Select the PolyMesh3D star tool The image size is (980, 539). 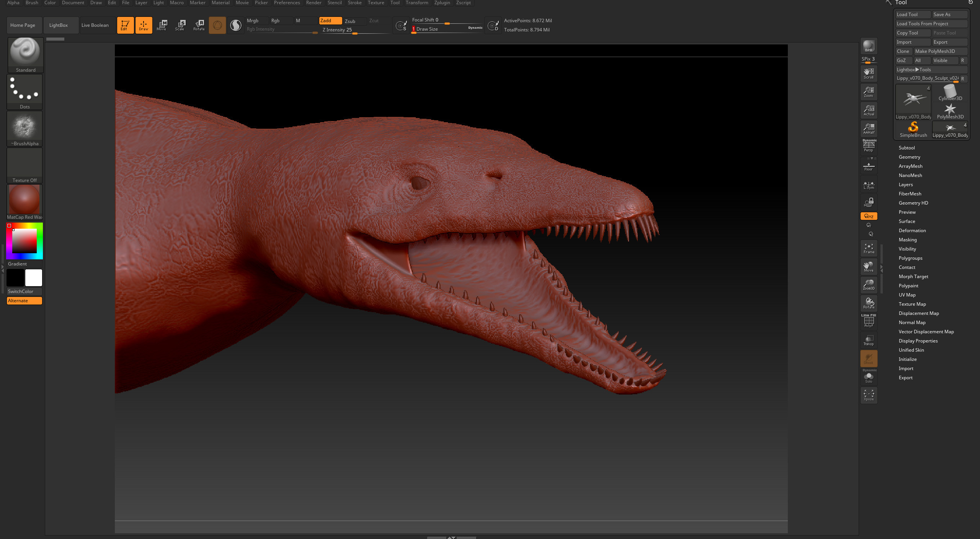pos(950,111)
